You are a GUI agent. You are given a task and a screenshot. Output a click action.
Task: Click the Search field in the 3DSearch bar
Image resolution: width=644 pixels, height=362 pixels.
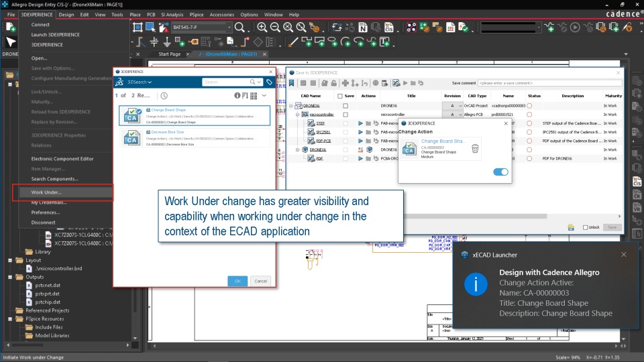click(226, 82)
